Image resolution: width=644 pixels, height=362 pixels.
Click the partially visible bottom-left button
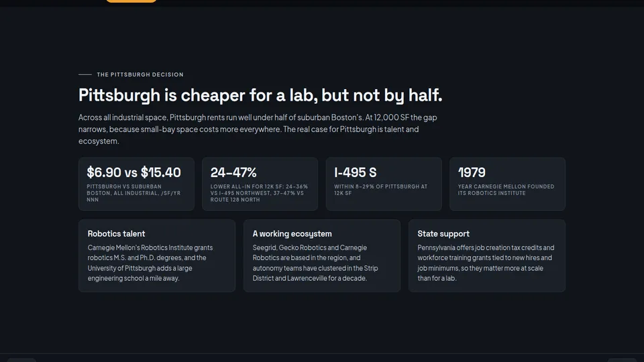pyautogui.click(x=21, y=360)
